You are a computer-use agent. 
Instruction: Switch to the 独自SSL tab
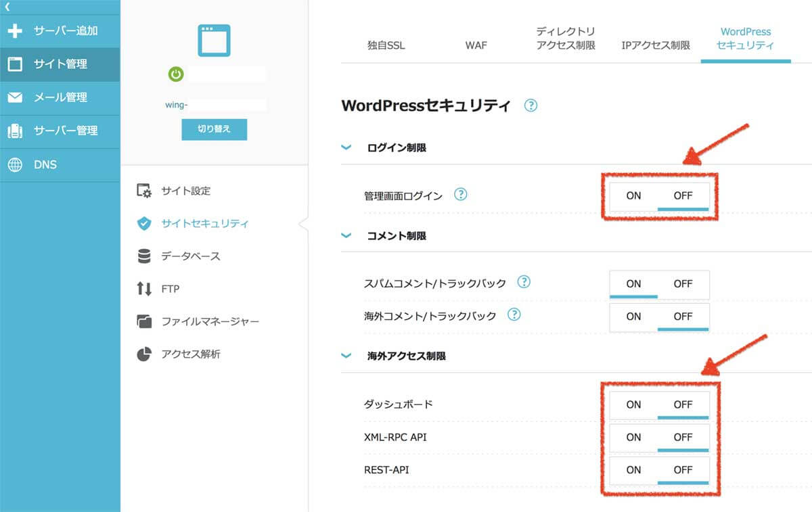click(386, 46)
